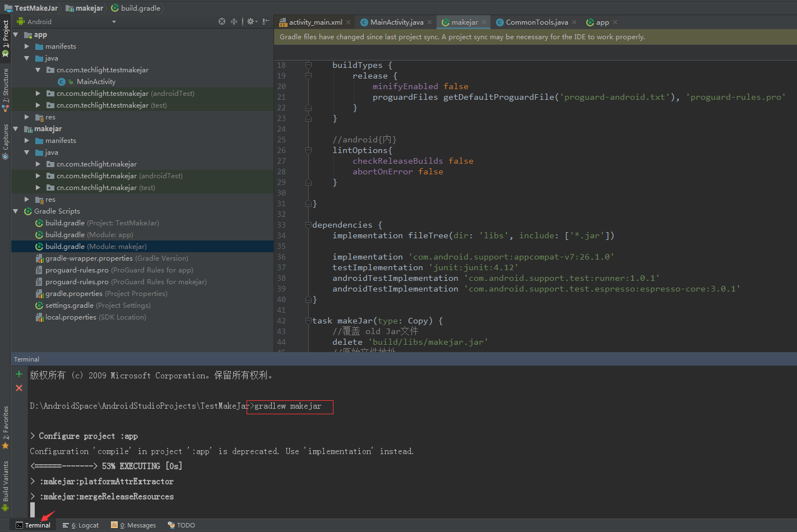Close the CommonTools.java tab
This screenshot has height=532, width=797.
574,22
